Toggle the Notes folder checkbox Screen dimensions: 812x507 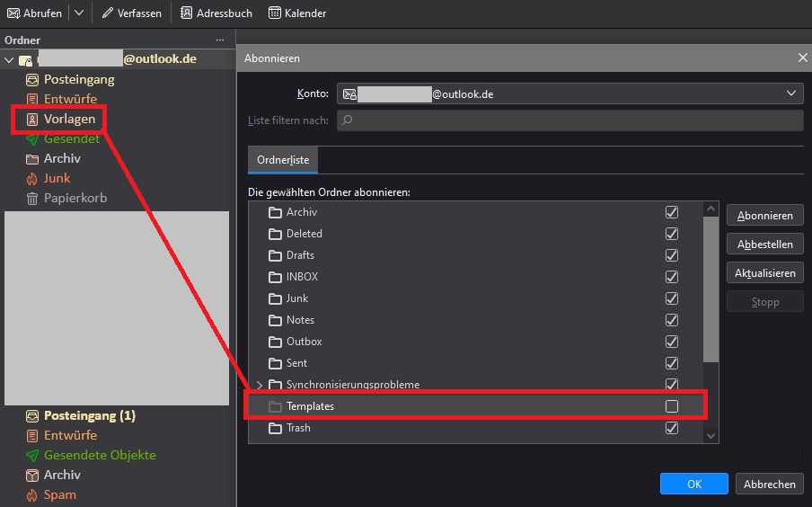[671, 320]
